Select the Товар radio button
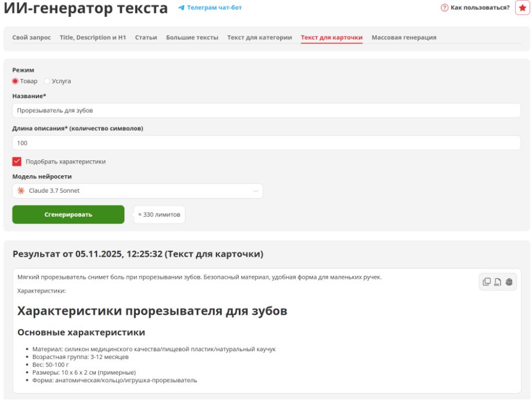The height and width of the screenshot is (403, 532). tap(15, 81)
